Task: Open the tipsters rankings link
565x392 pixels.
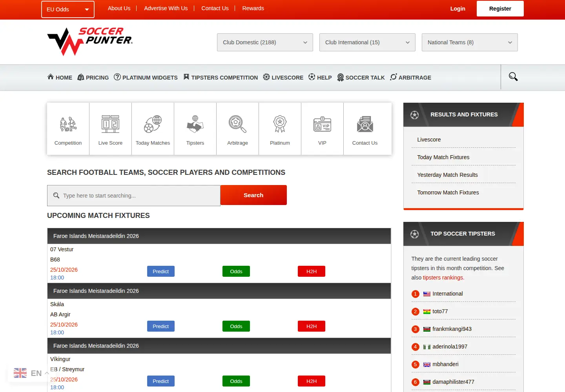Action: pos(443,278)
